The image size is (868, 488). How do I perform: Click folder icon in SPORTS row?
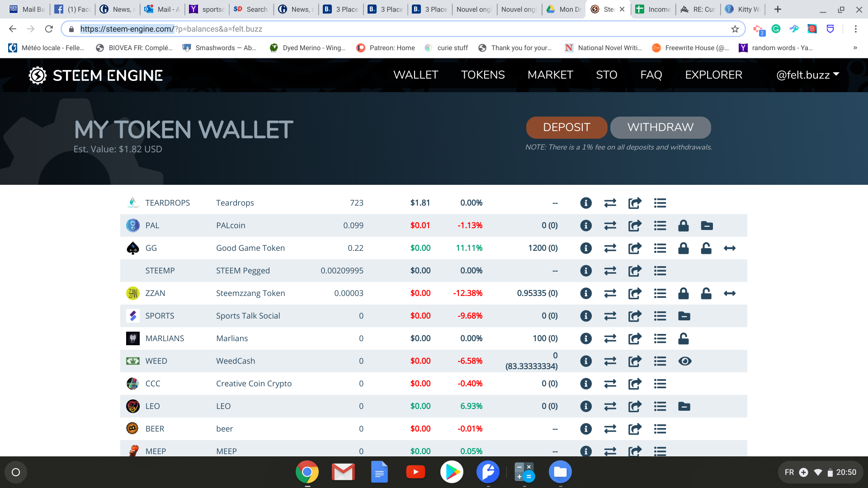tap(684, 316)
